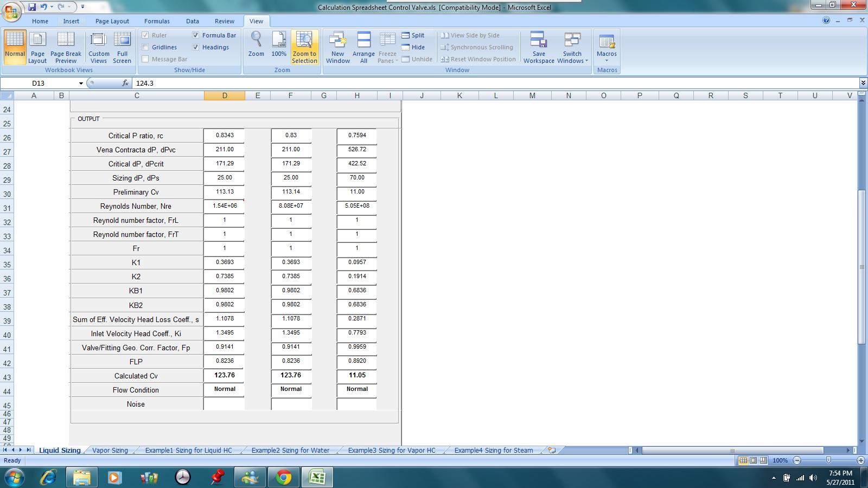Click the horizontal scrollbar thumb

(x=732, y=450)
